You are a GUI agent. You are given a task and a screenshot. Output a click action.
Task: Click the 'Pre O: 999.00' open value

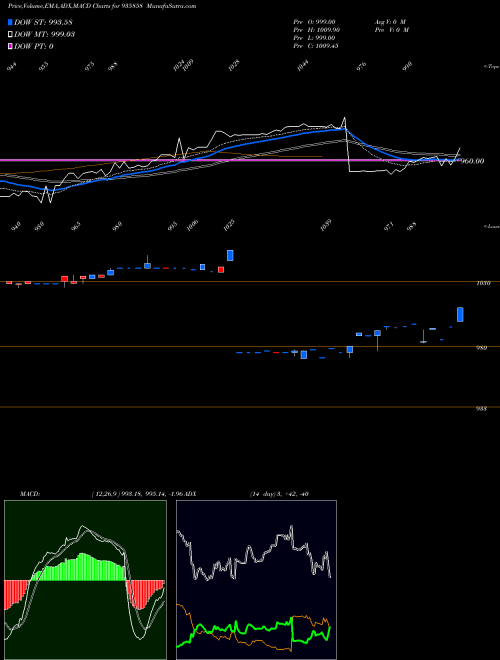click(x=314, y=22)
